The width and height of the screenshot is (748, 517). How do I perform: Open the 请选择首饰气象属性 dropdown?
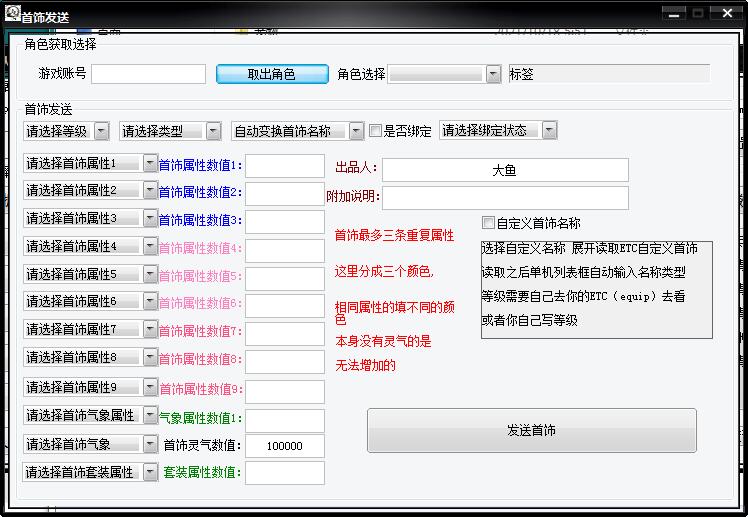[x=90, y=415]
